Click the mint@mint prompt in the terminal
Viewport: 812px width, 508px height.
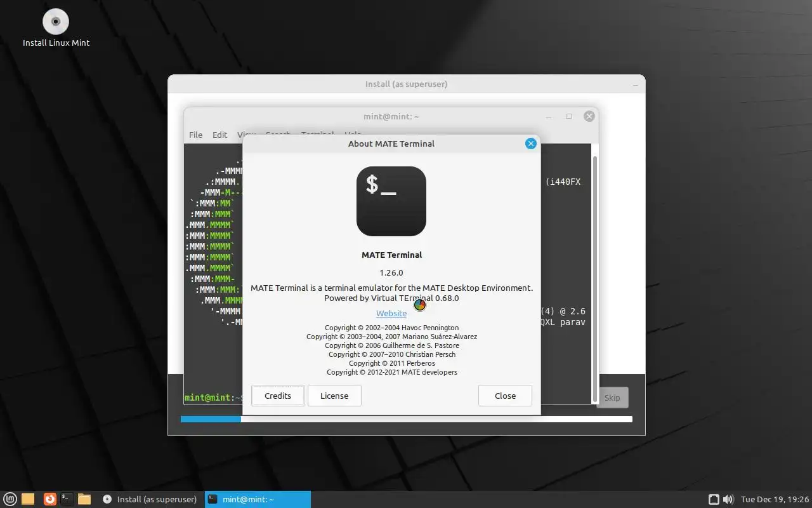(213, 398)
